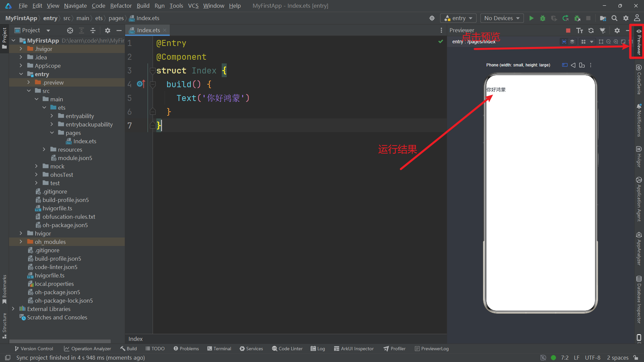Open Project panel gear options
This screenshot has width=644, height=362.
coord(108,31)
